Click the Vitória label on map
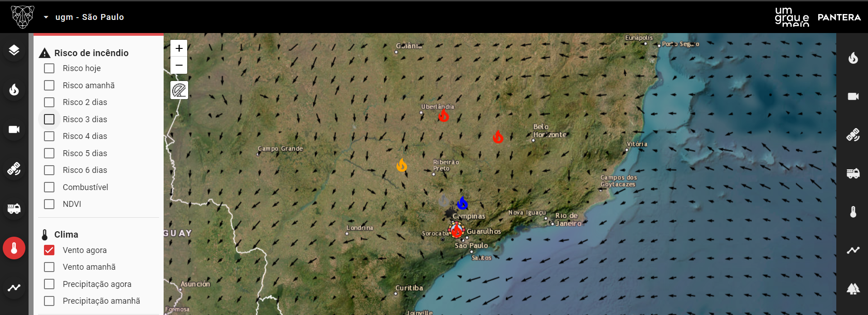 click(637, 144)
